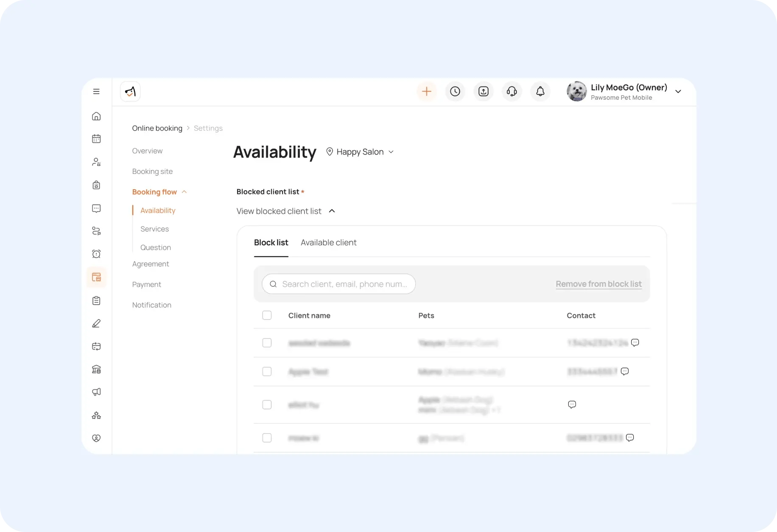Screen dimensions: 777x532
Task: Open the Services settings menu item
Action: click(154, 229)
